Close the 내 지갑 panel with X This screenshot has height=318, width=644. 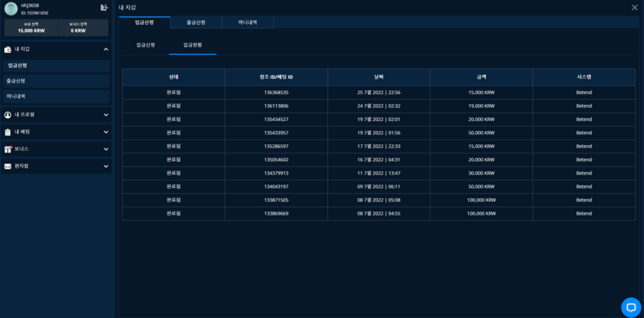point(635,8)
